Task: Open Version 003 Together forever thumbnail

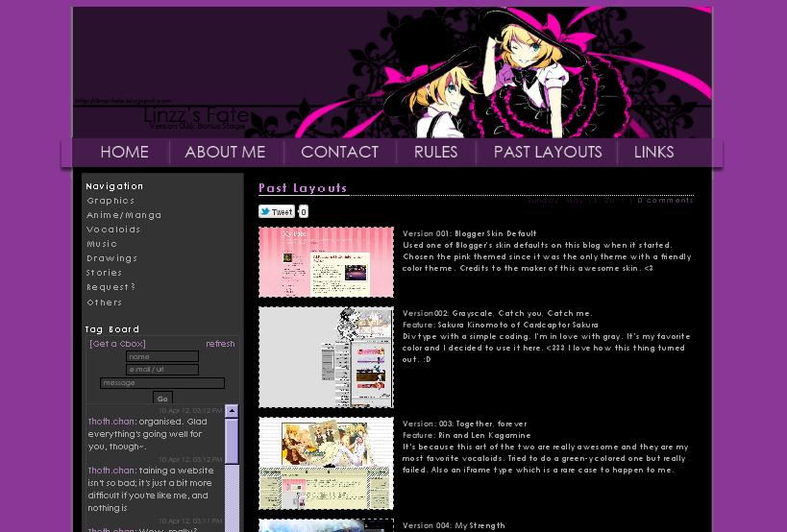Action: click(327, 463)
